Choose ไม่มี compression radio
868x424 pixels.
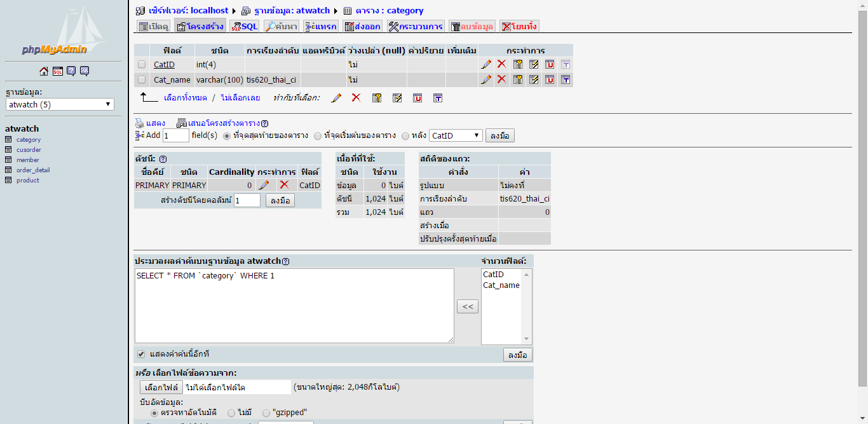click(231, 413)
